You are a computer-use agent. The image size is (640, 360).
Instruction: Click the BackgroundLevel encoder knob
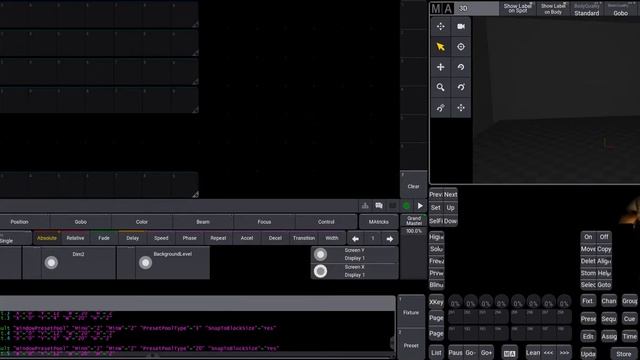pyautogui.click(x=145, y=262)
